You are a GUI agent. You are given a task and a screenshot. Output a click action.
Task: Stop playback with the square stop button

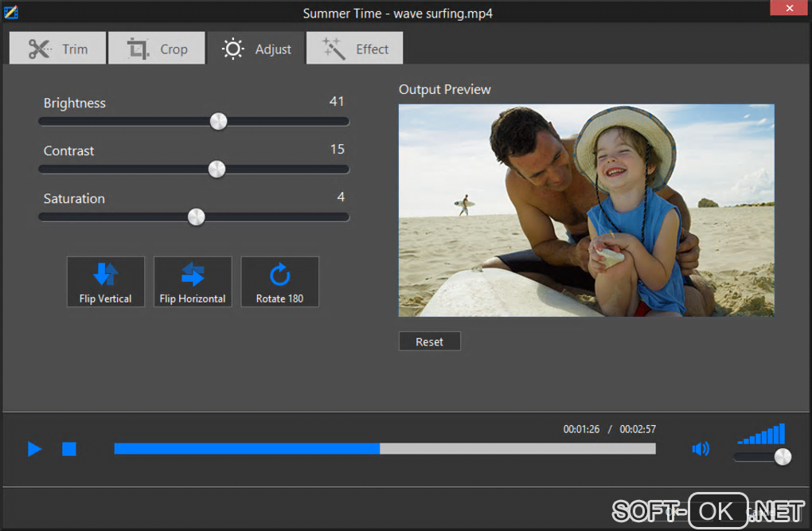pos(69,449)
